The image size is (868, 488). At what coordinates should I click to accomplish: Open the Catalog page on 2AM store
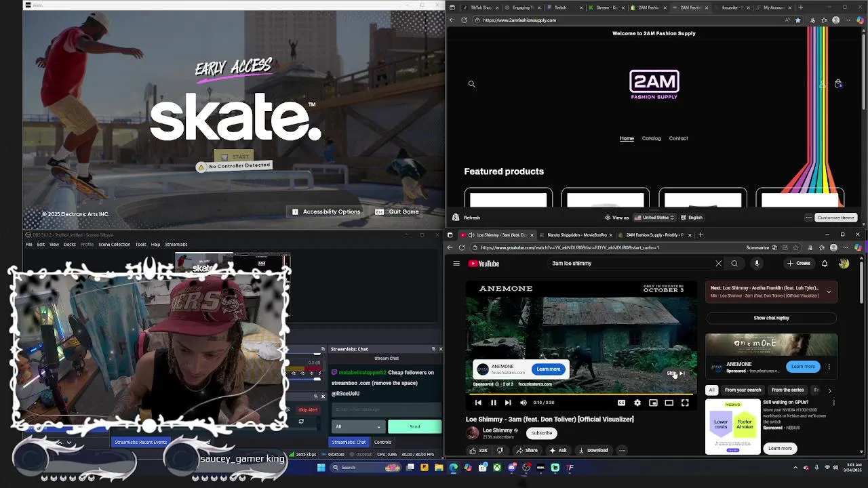pos(651,138)
